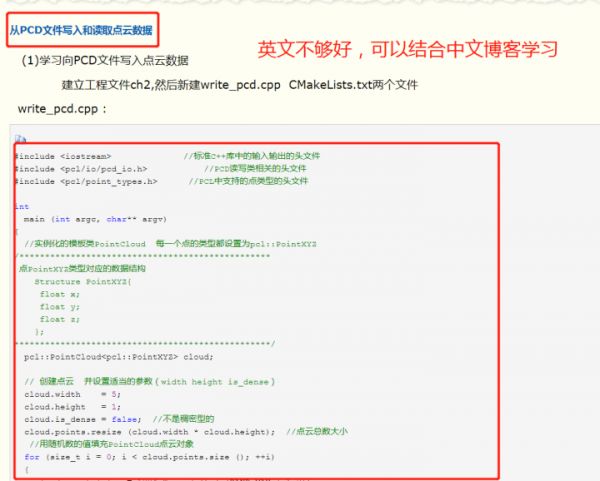Click the comment //实例化的模板类PointCloud
600x481 pixels.
pos(85,244)
